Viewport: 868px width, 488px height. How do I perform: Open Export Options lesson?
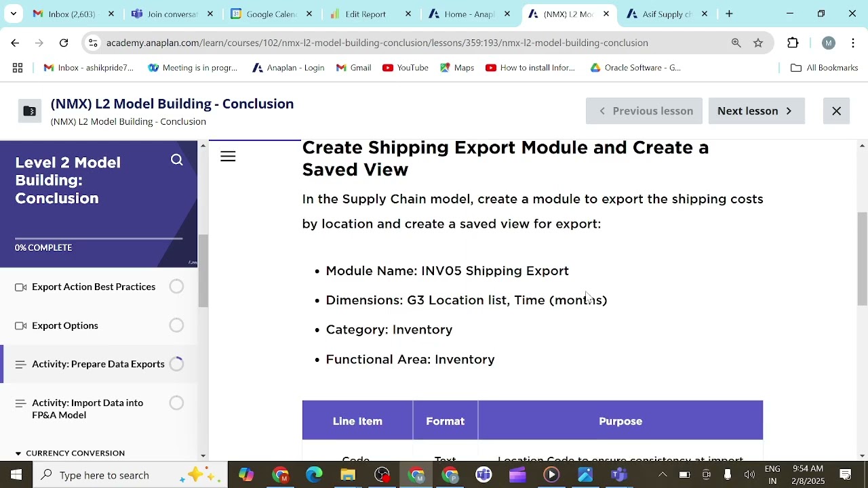[65, 325]
